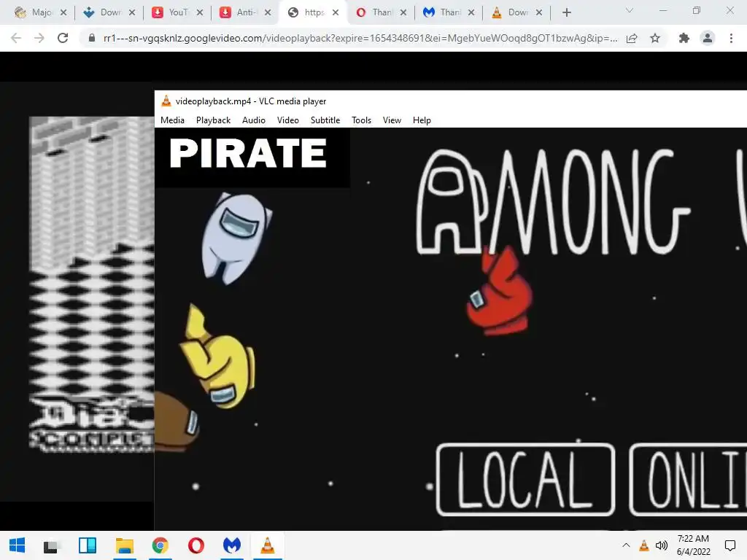Open the notification center icon

pos(729,545)
